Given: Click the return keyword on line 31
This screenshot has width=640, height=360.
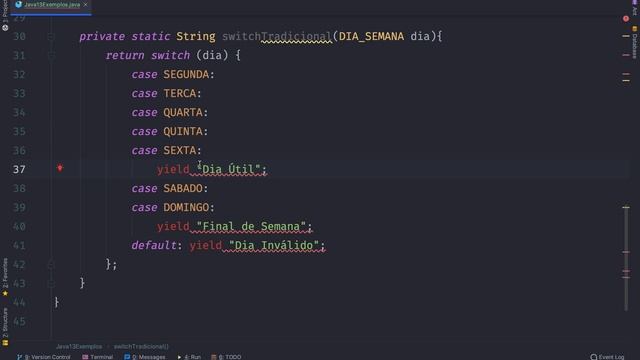Looking at the screenshot, I should [125, 55].
